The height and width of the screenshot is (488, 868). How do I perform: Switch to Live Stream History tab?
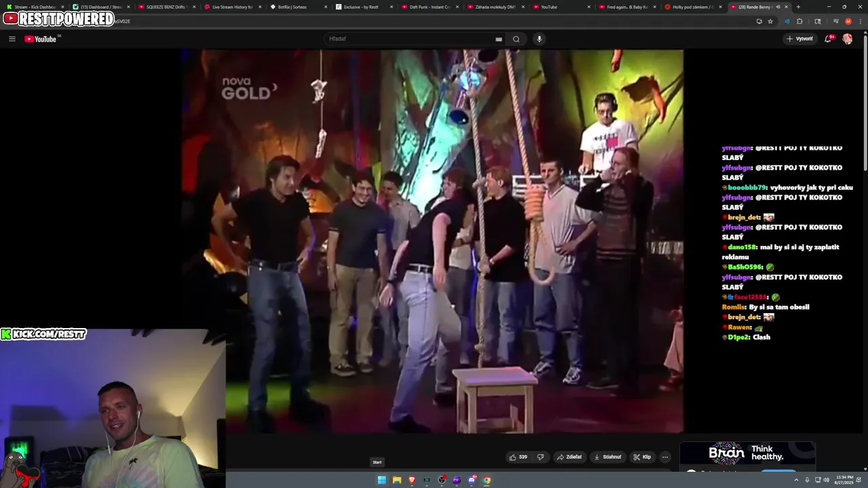pos(232,7)
